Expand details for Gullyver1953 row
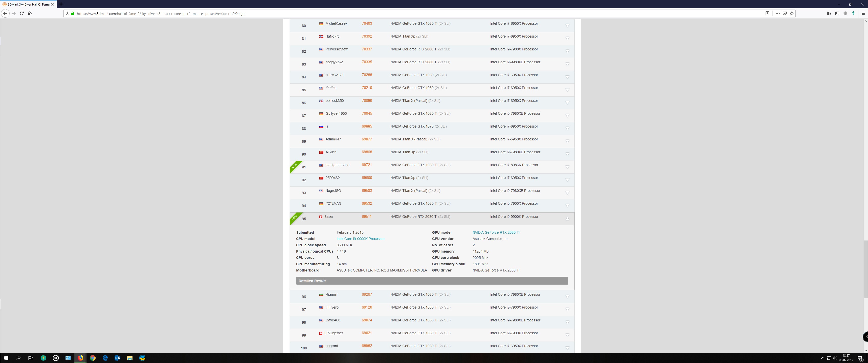Image resolution: width=868 pixels, height=363 pixels. coord(567,115)
